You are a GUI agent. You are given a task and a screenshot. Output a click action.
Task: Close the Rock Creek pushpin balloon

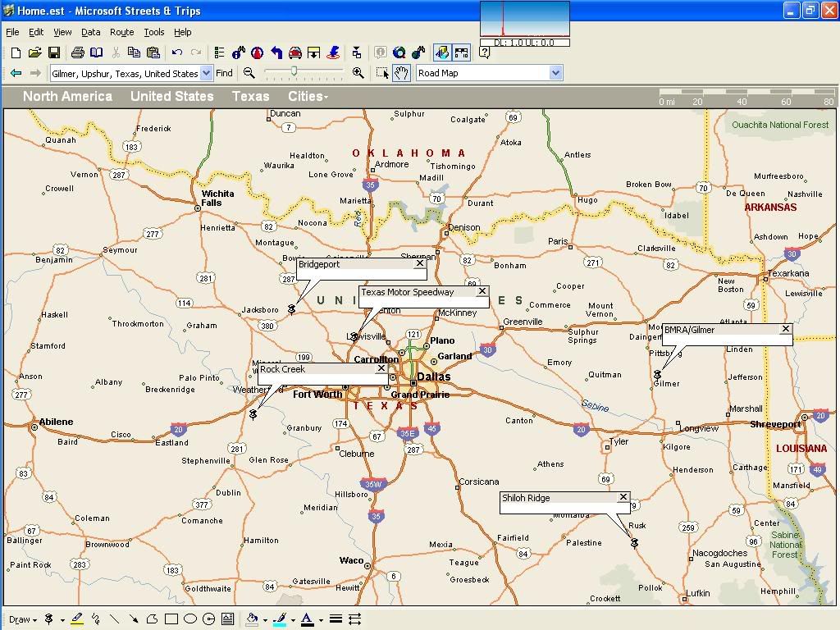pyautogui.click(x=381, y=368)
